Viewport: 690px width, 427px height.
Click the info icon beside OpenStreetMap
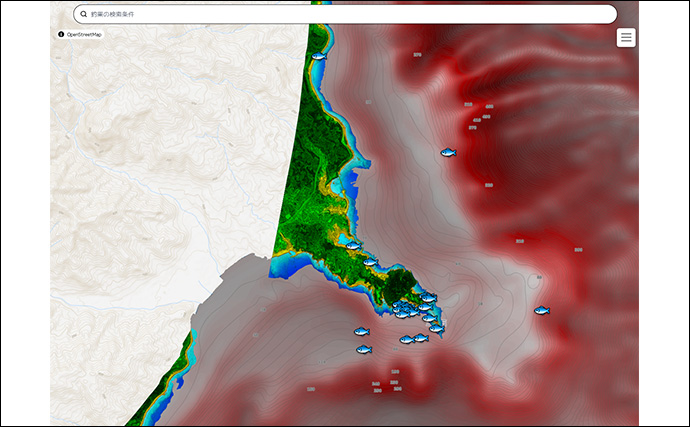(61, 34)
